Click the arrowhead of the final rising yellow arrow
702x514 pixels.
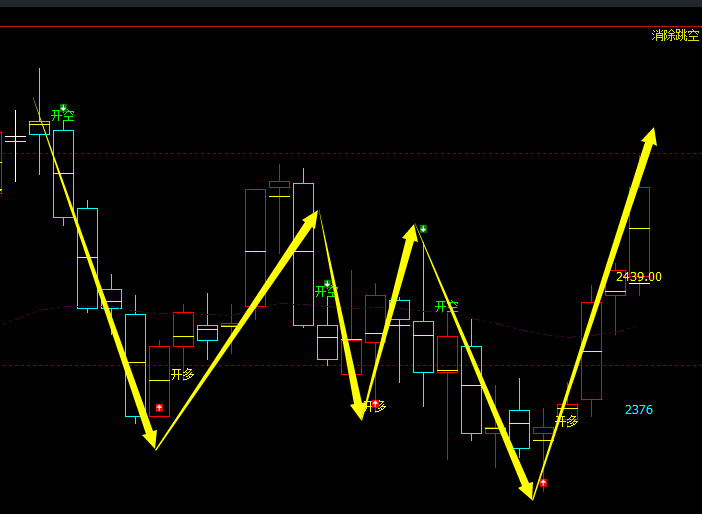point(650,138)
